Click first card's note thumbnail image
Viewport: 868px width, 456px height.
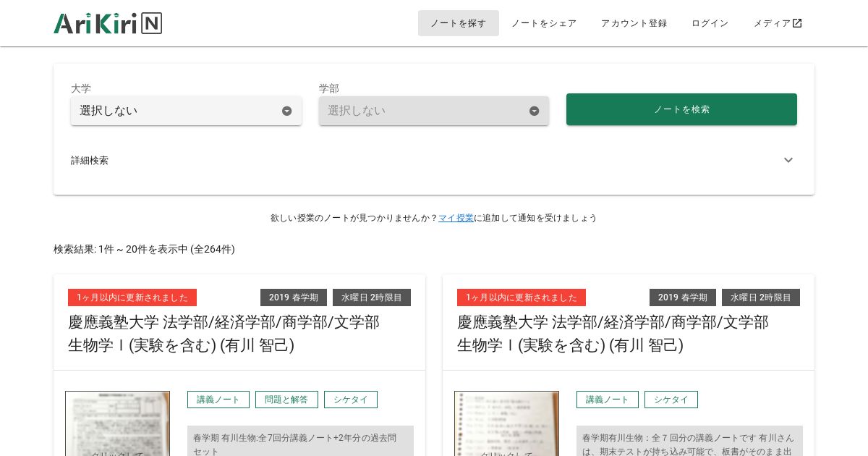[117, 423]
